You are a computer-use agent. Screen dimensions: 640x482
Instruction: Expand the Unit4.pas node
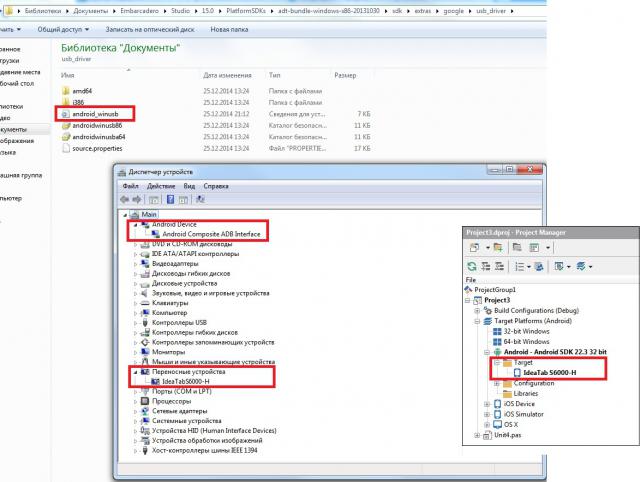tap(477, 435)
